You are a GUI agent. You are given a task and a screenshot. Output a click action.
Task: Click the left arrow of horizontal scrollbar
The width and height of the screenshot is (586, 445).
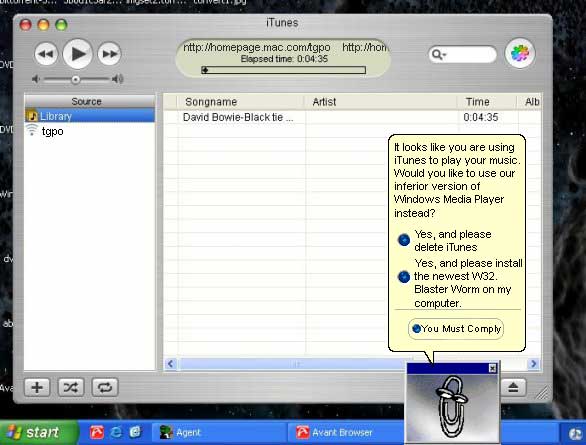[171, 364]
